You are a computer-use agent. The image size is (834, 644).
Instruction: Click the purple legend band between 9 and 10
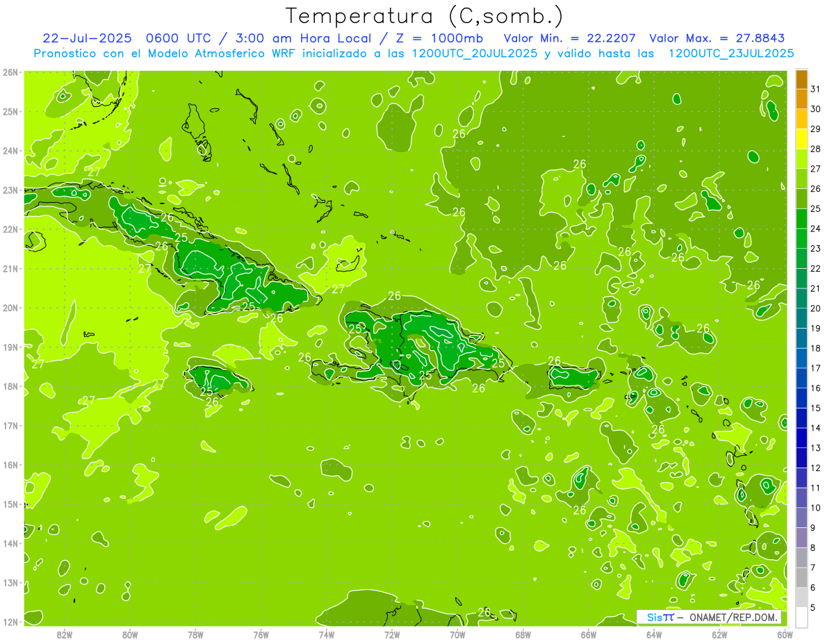click(x=801, y=518)
